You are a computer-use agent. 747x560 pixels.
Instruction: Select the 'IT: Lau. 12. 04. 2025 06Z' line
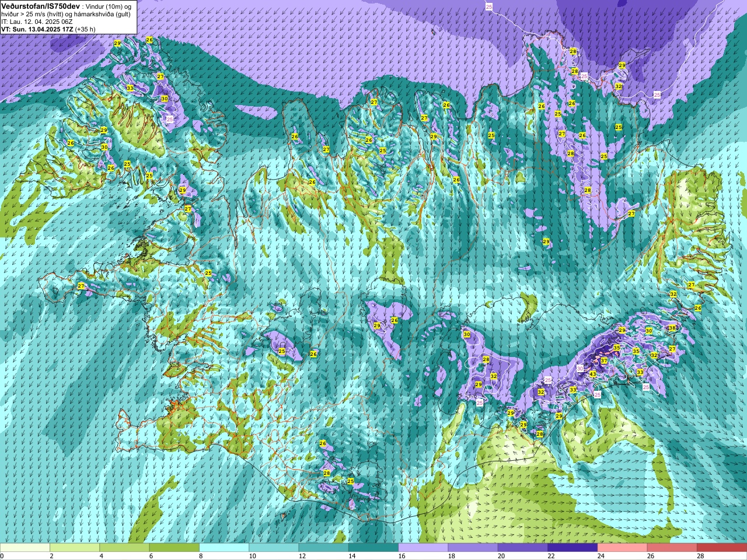(37, 21)
